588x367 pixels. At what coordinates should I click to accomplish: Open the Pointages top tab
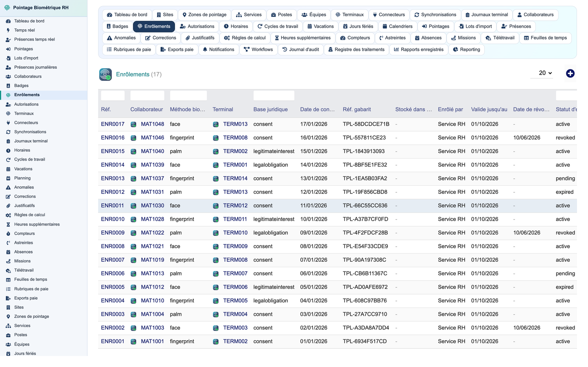coord(435,26)
